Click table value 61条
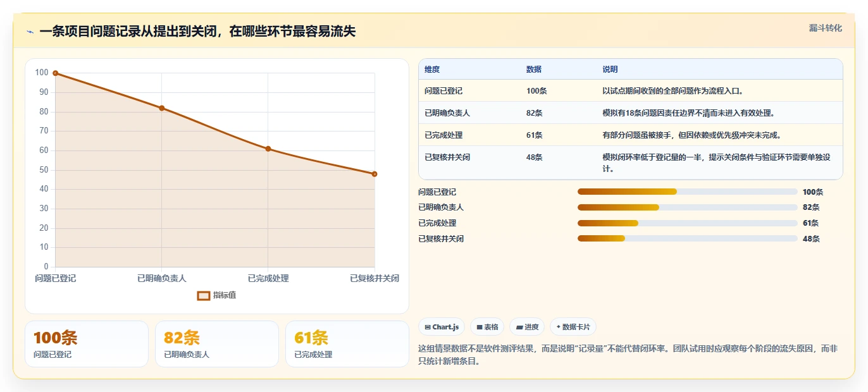Viewport: 868px width, 392px height. [535, 135]
